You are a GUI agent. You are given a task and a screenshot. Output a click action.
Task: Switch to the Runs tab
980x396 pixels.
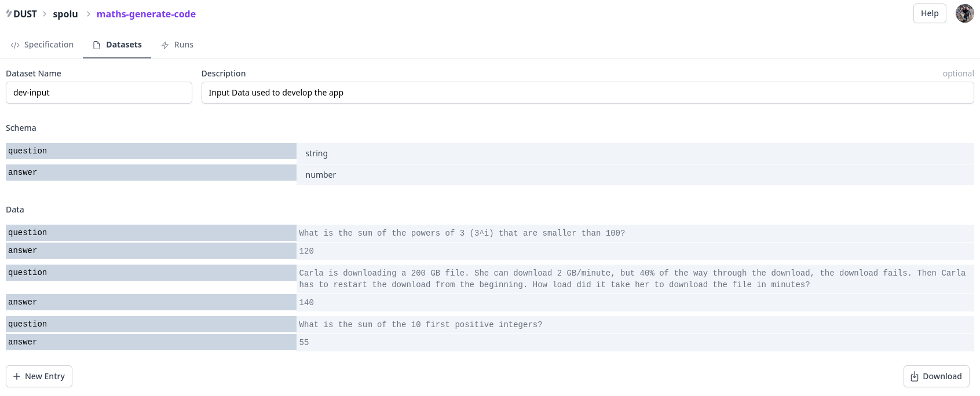177,45
